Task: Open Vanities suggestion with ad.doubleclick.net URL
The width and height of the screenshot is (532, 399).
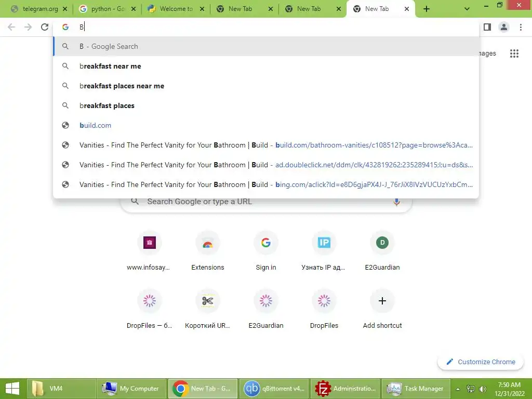Action: tap(266, 165)
